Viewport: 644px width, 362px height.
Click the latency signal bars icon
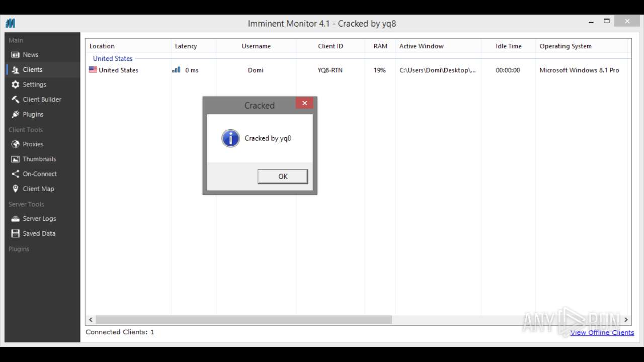176,70
